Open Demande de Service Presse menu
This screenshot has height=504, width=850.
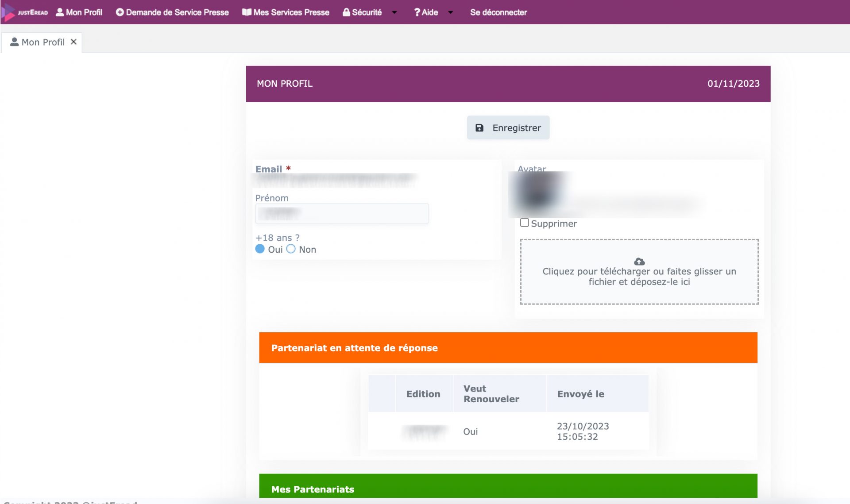click(x=172, y=12)
